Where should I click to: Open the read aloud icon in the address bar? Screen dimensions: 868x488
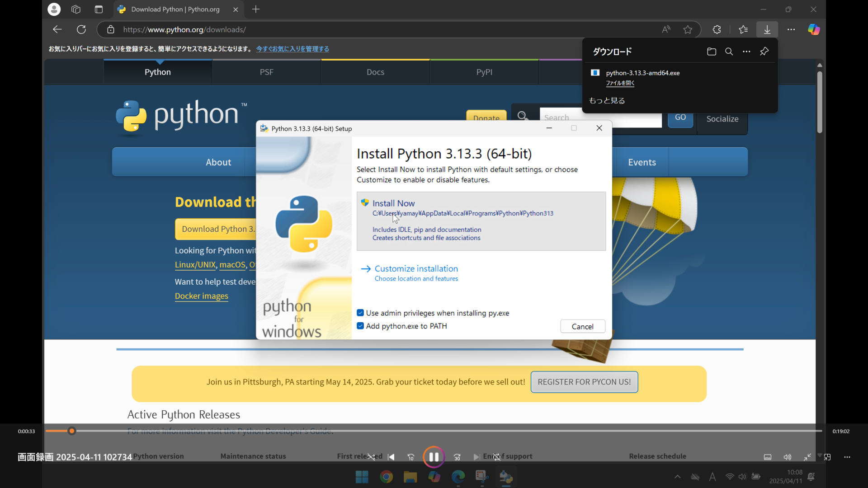click(666, 29)
